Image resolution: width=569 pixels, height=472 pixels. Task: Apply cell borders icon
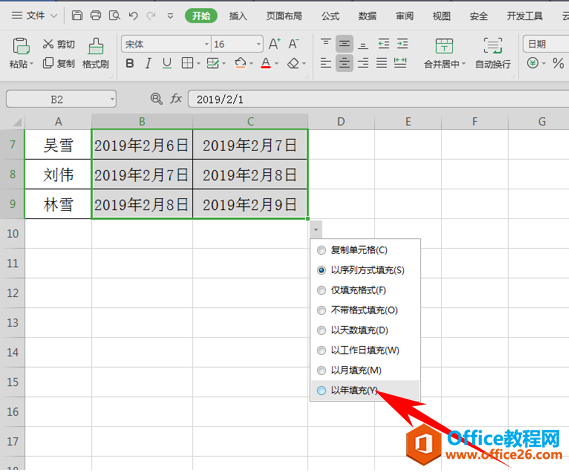pyautogui.click(x=187, y=63)
